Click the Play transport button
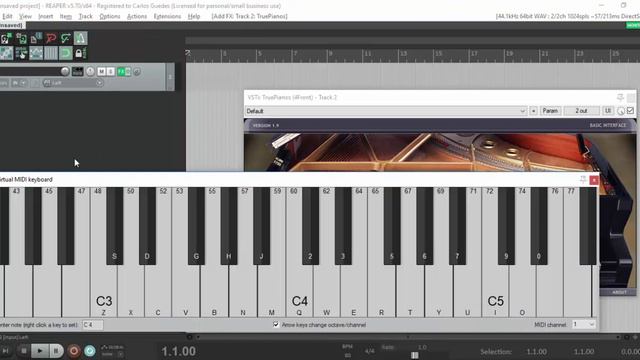Image resolution: width=640 pixels, height=360 pixels. click(40, 351)
